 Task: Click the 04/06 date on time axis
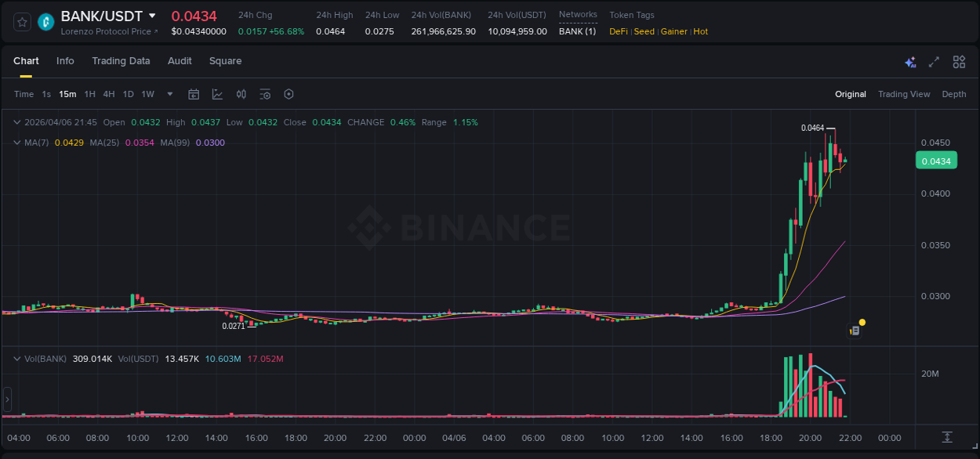[x=454, y=438]
